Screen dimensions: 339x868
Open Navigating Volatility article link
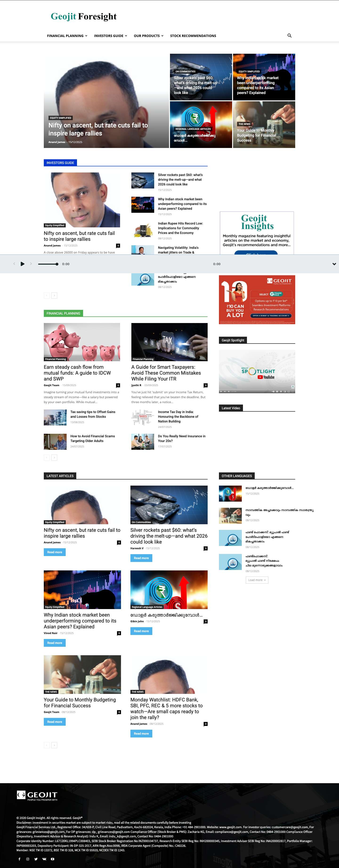point(178,250)
